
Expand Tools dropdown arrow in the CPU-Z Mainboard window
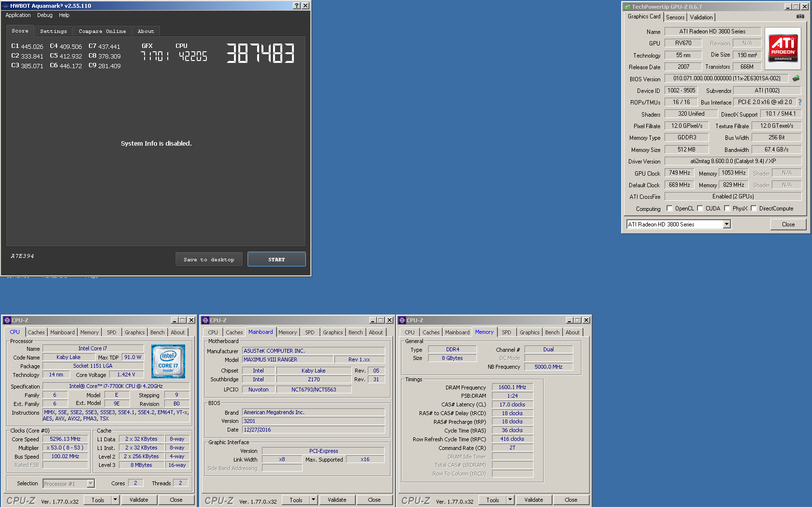coord(313,500)
